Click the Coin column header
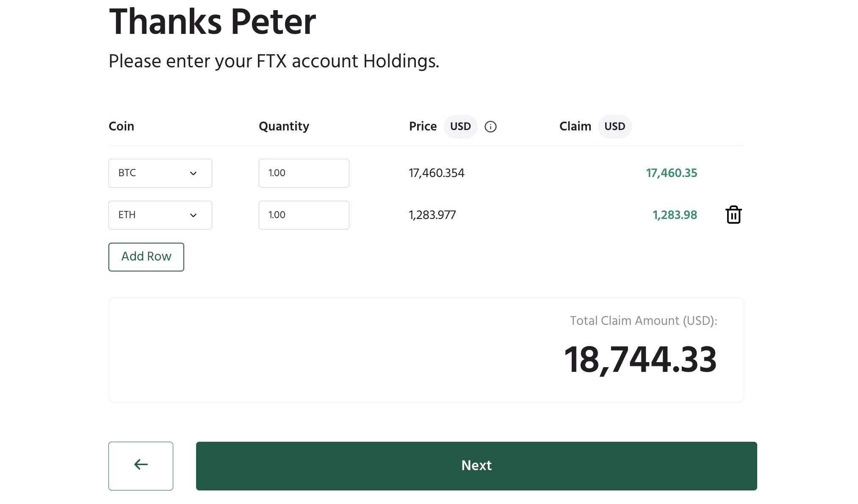 122,126
